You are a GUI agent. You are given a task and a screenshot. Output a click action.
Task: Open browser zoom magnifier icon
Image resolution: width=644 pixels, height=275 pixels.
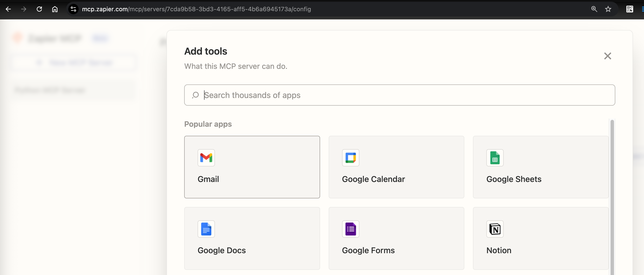[594, 9]
